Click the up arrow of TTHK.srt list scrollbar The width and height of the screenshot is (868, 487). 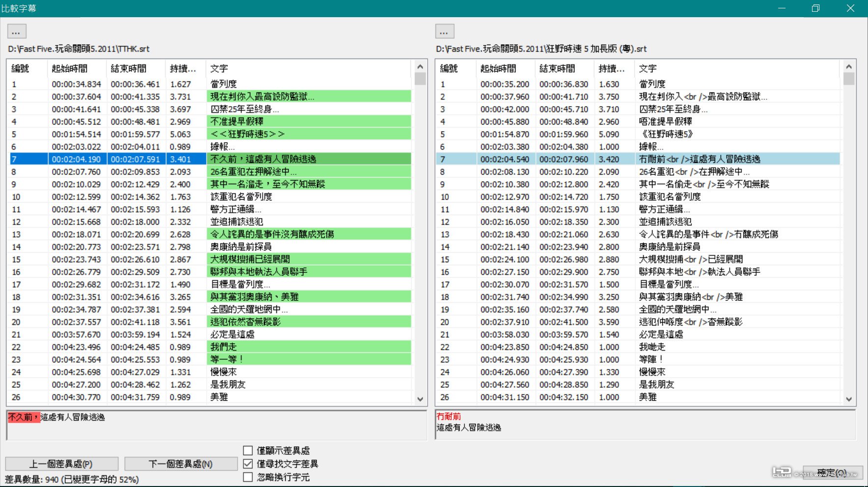(x=420, y=67)
